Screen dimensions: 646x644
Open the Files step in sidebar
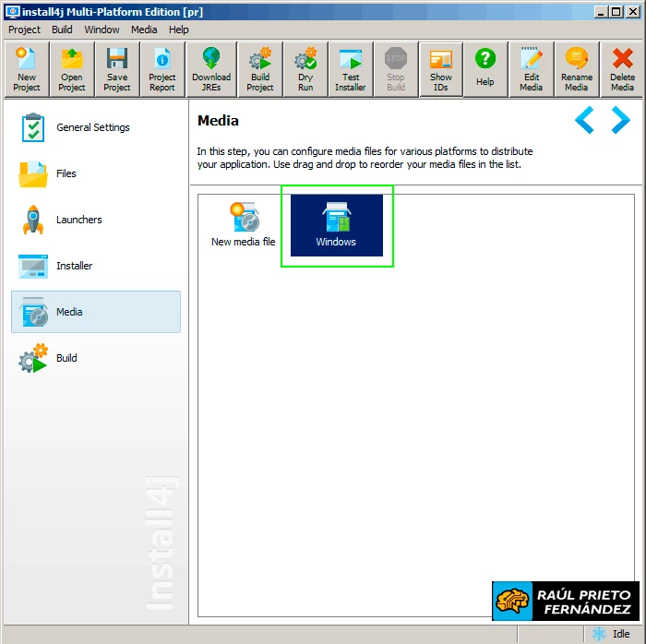(96, 173)
